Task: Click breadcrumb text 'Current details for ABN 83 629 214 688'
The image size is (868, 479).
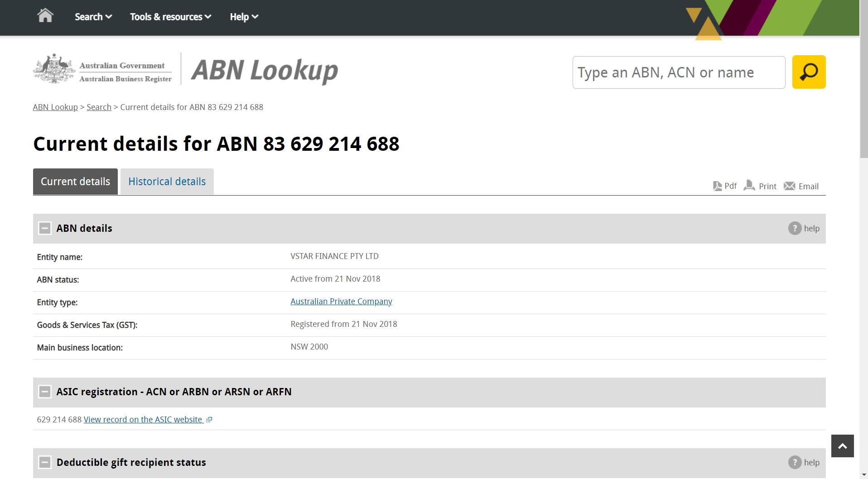Action: click(x=192, y=107)
